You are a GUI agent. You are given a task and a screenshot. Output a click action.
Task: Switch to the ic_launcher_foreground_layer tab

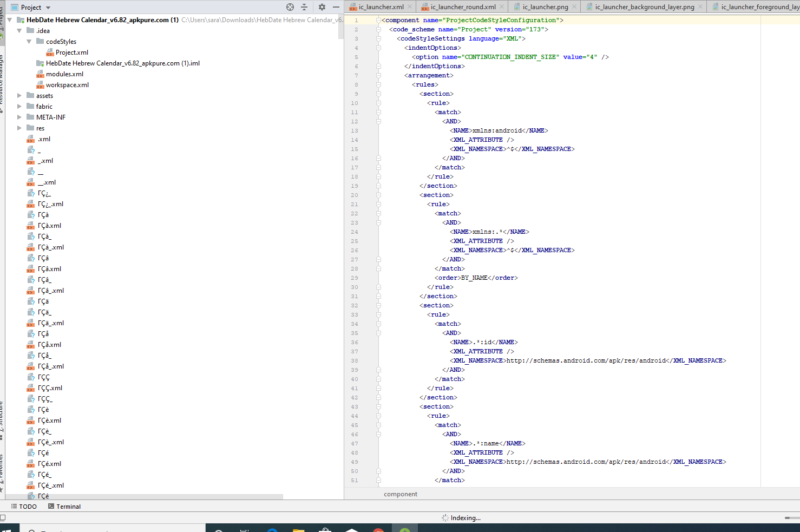[x=755, y=7]
